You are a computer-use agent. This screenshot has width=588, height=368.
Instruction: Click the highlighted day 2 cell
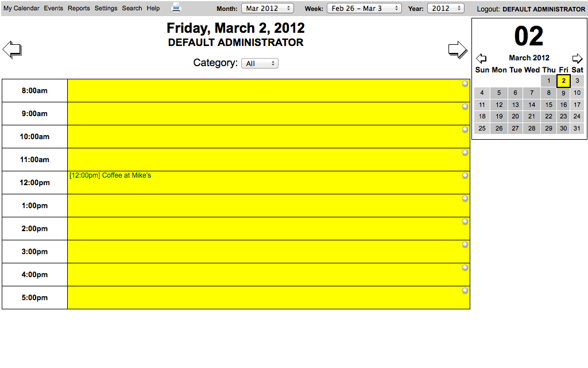(564, 81)
